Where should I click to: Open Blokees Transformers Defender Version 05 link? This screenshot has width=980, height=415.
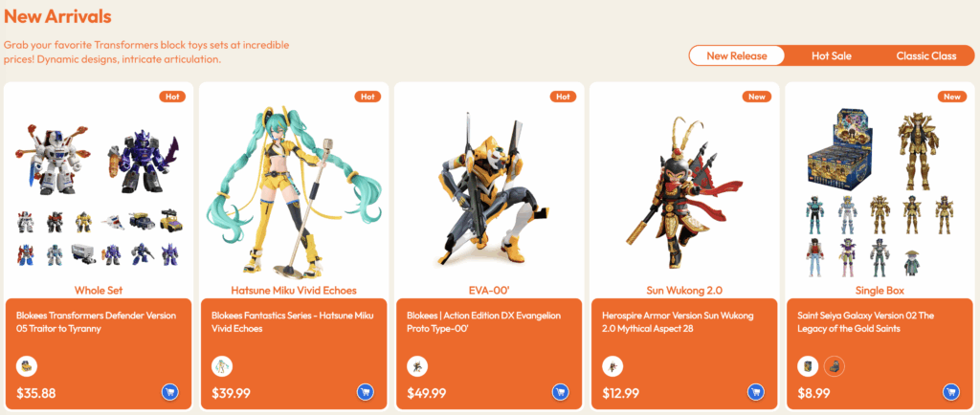pos(96,322)
